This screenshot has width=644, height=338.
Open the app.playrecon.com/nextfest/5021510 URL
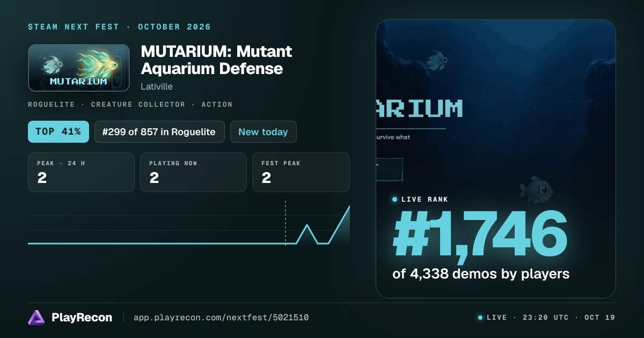(221, 318)
